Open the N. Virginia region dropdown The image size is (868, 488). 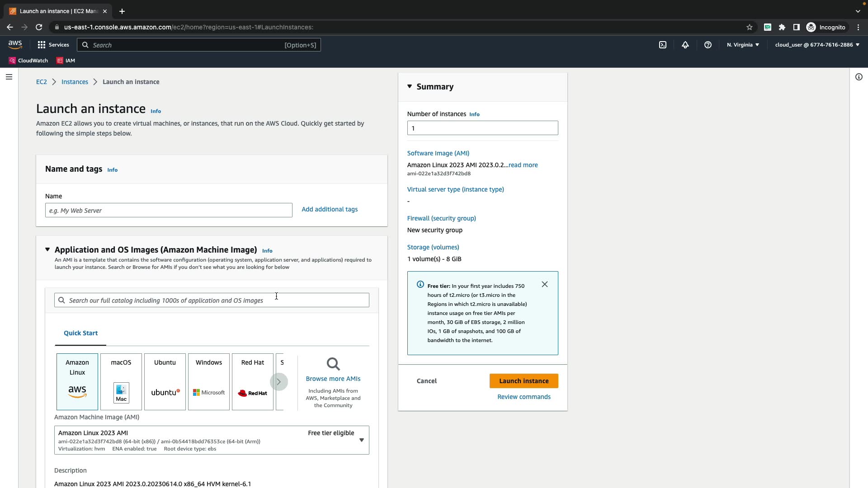pos(743,45)
